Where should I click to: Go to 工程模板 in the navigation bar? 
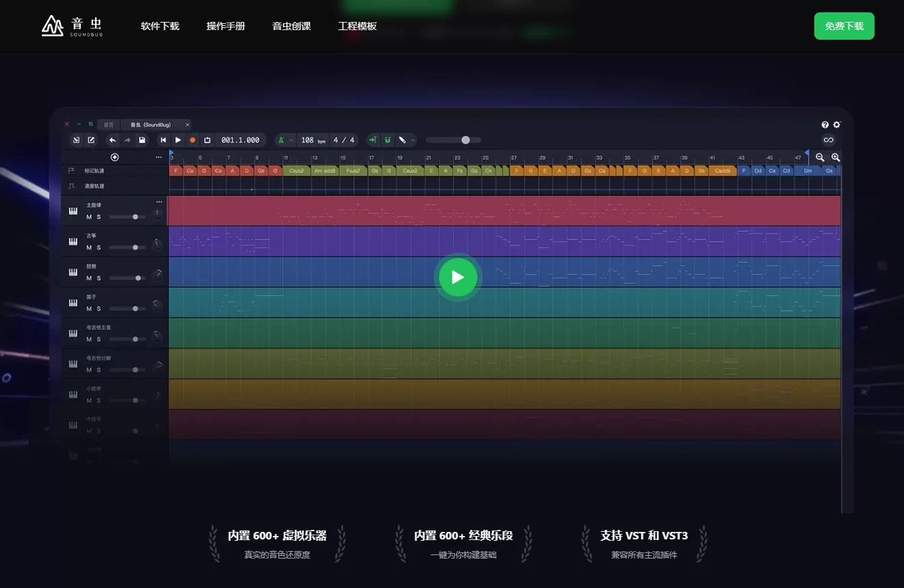coord(357,26)
